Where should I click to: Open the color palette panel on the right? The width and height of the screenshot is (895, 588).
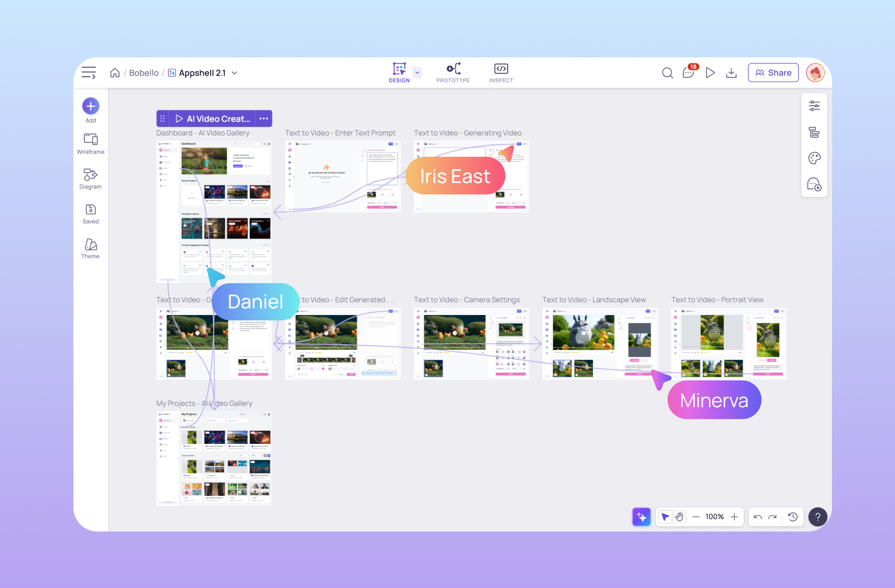[x=814, y=158]
